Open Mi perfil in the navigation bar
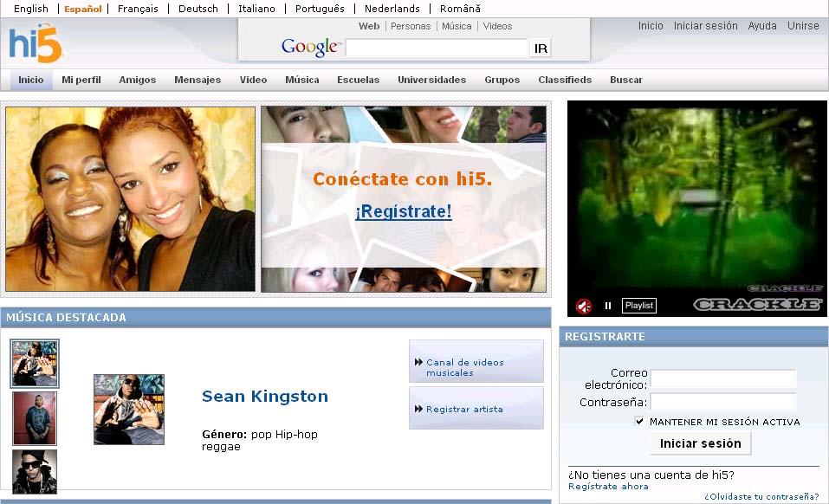Screen dimensions: 829x504 click(x=81, y=80)
